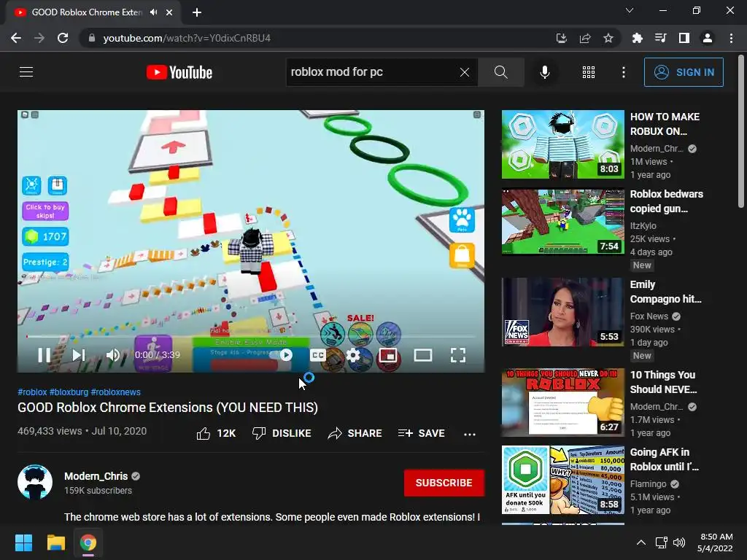Open more actions ellipsis below video
The height and width of the screenshot is (560, 747).
pyautogui.click(x=470, y=434)
